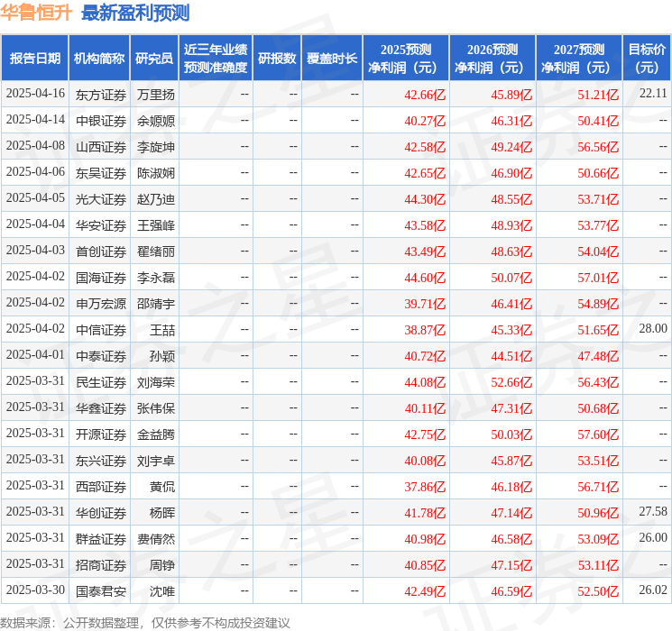This screenshot has width=672, height=631.
Task: Select the 2025预测净利润 column header
Action: (x=406, y=58)
